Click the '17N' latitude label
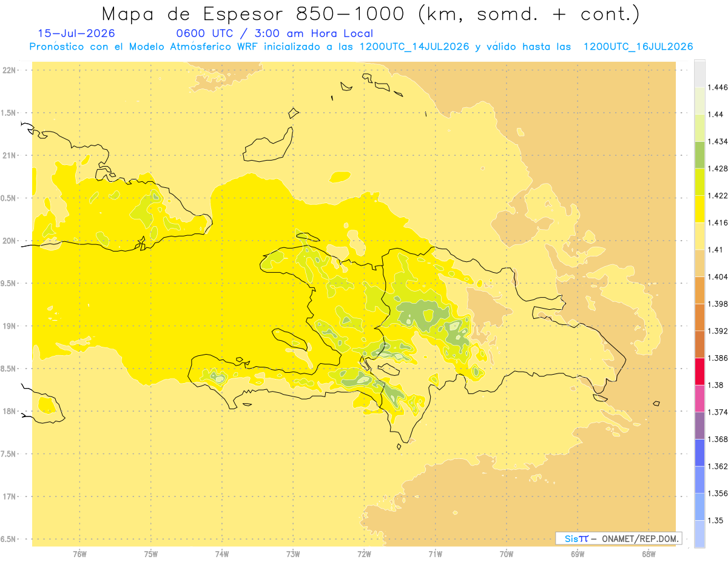The image size is (728, 562). point(10,497)
